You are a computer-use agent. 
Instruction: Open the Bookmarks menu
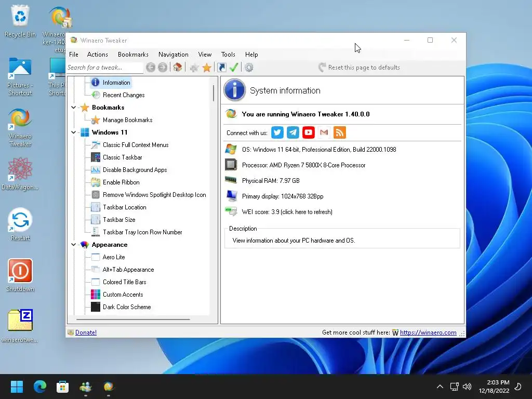(133, 54)
